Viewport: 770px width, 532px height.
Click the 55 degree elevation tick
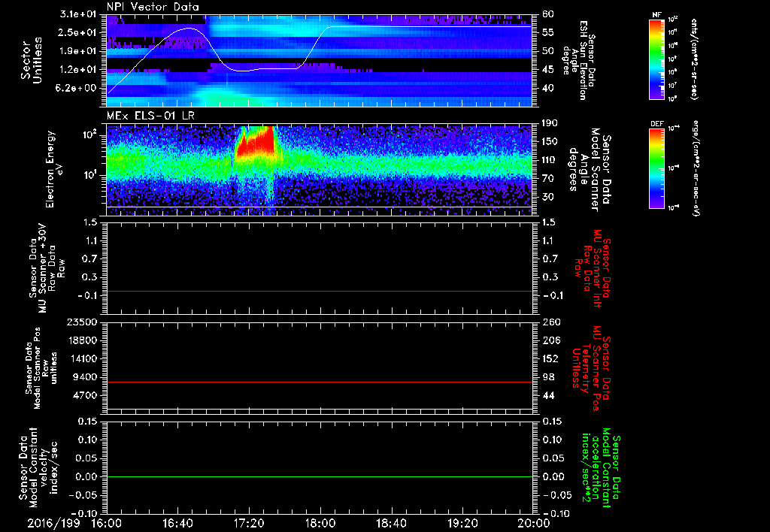(548, 32)
